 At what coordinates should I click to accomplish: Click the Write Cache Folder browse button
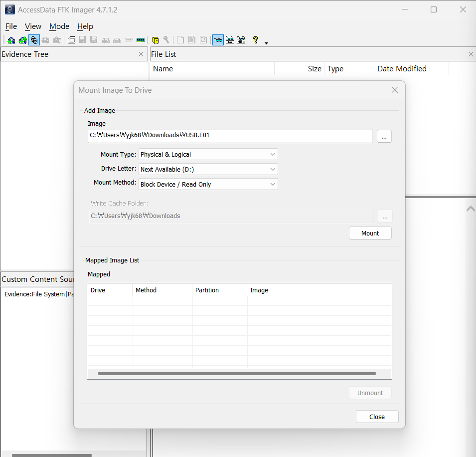385,217
